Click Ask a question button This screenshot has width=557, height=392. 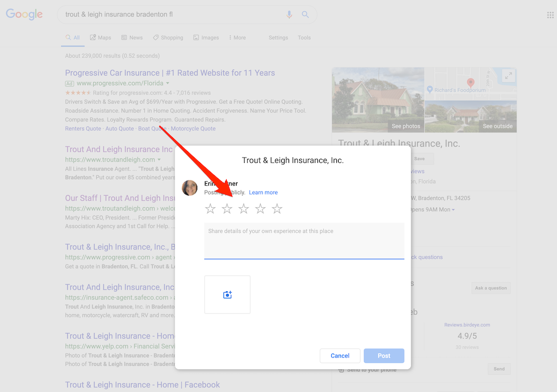491,288
